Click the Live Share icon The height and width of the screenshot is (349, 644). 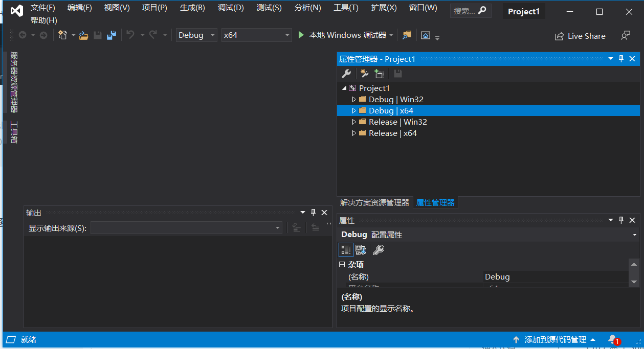559,36
